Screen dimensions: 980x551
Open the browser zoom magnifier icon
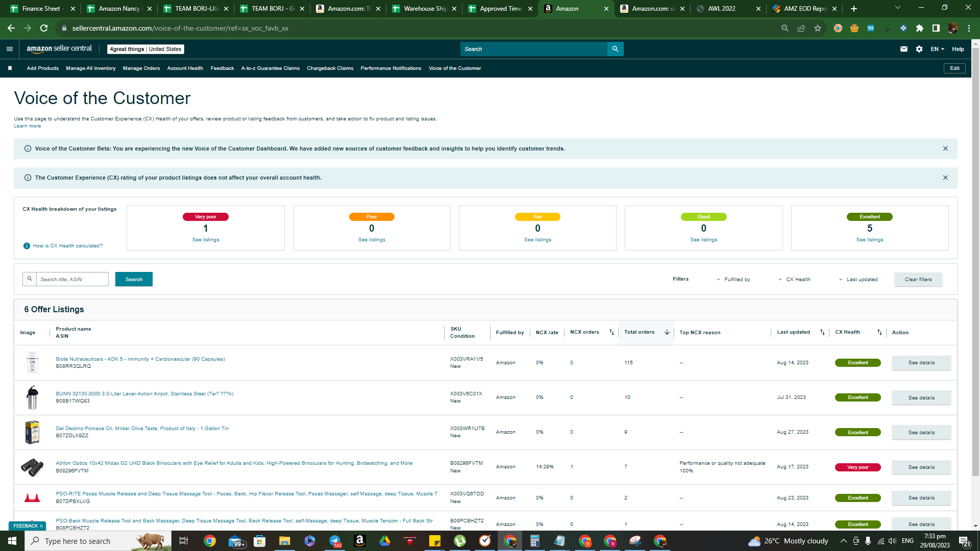pyautogui.click(x=785, y=28)
